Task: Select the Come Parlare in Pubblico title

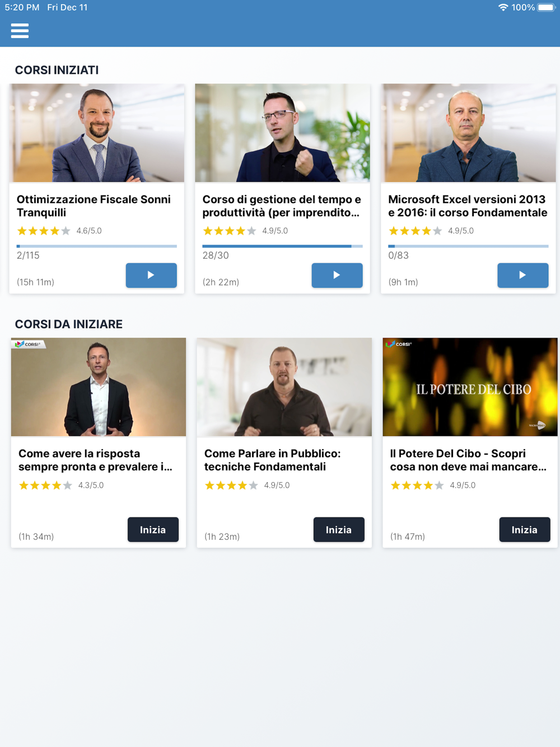Action: [273, 460]
